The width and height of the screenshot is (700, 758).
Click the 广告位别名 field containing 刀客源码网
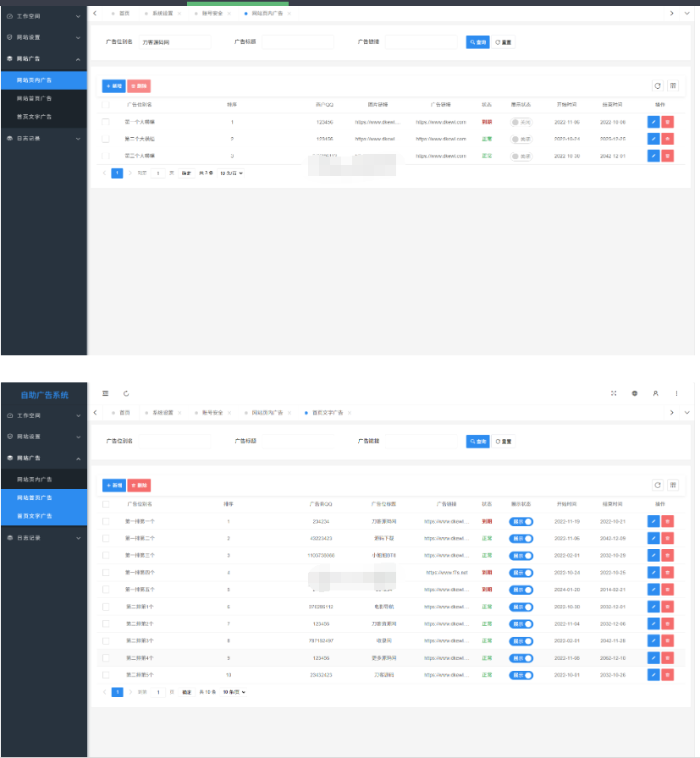(x=174, y=41)
